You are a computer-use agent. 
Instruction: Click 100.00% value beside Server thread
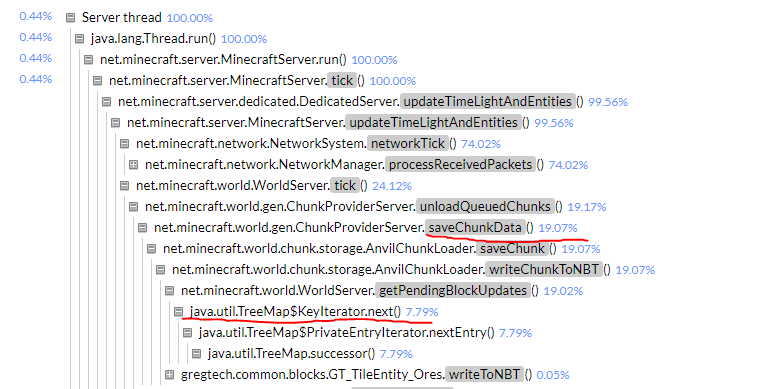190,18
